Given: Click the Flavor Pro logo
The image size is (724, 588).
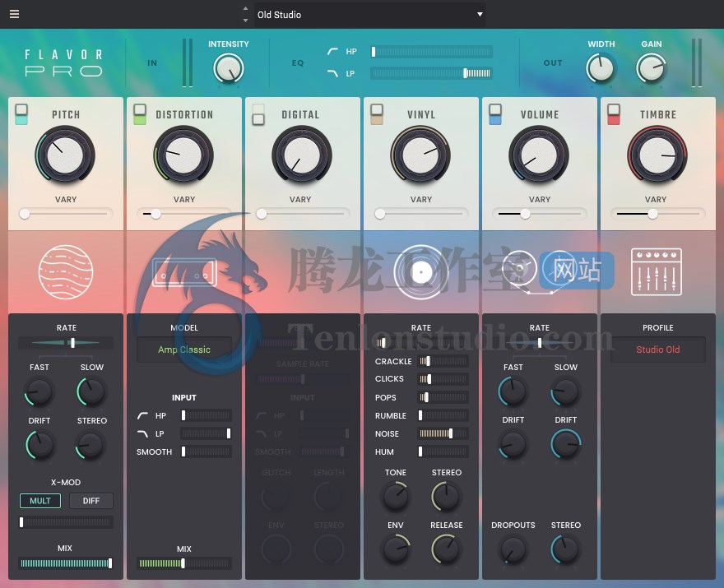Looking at the screenshot, I should click(x=63, y=63).
